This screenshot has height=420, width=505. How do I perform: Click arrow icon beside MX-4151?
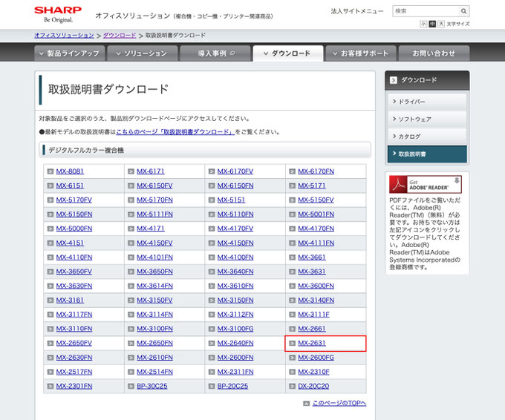(50, 243)
